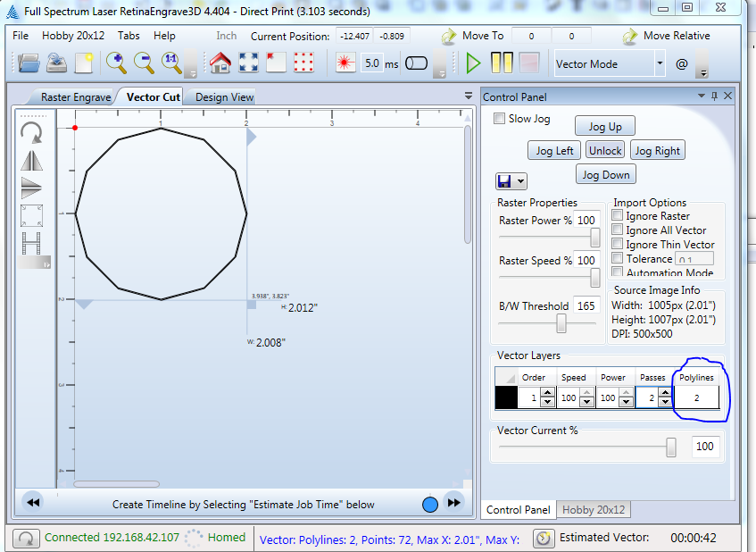Click the Jog Up button
This screenshot has height=552, width=756.
click(604, 126)
